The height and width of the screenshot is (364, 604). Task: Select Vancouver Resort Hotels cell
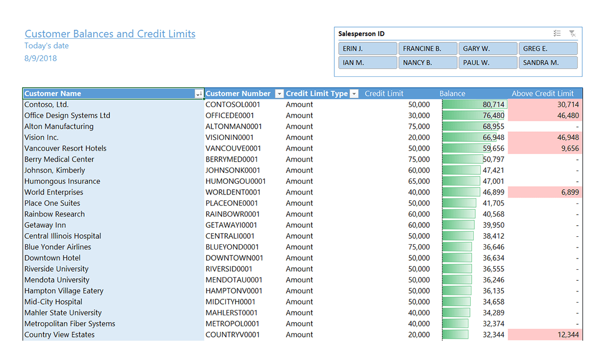(x=113, y=148)
